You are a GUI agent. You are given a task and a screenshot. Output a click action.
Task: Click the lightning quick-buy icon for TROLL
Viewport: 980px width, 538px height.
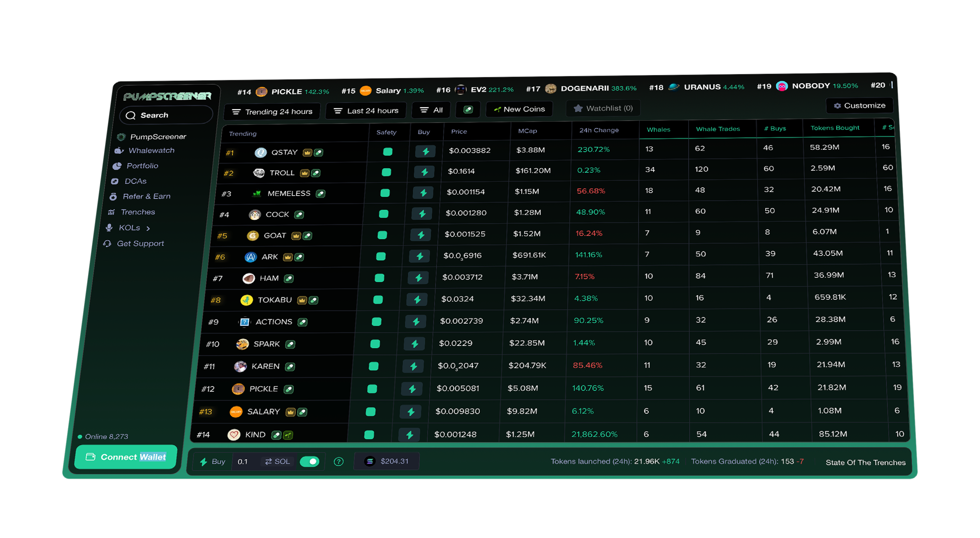[x=424, y=172]
